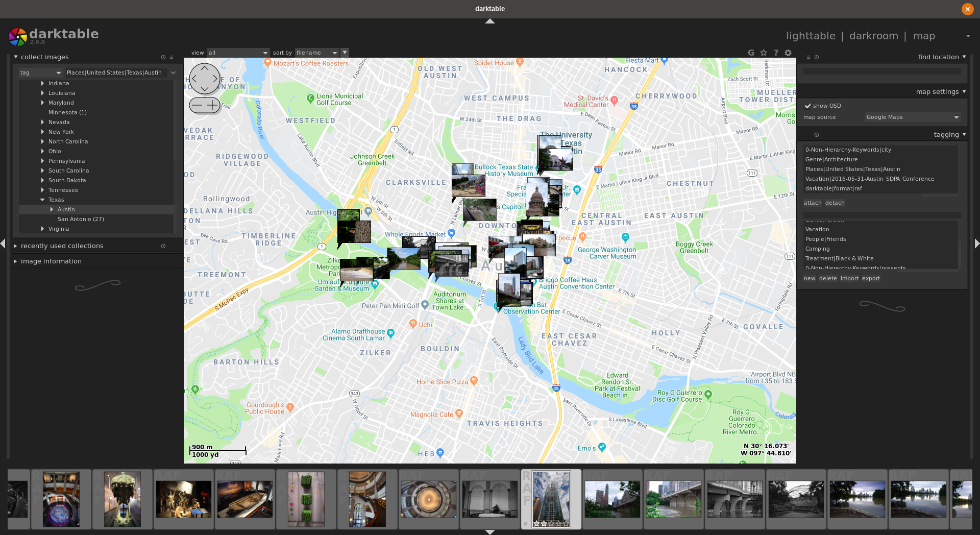Collapse the left side panel arrow

coord(3,244)
